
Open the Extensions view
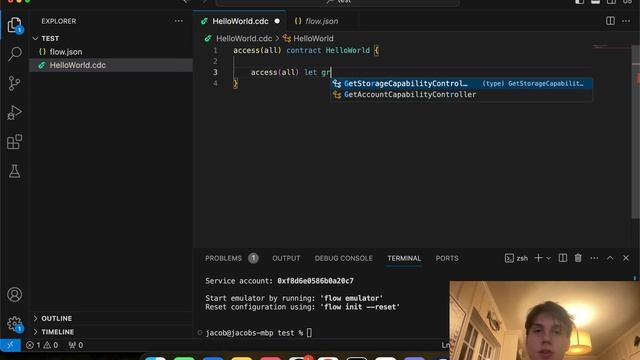(14, 142)
